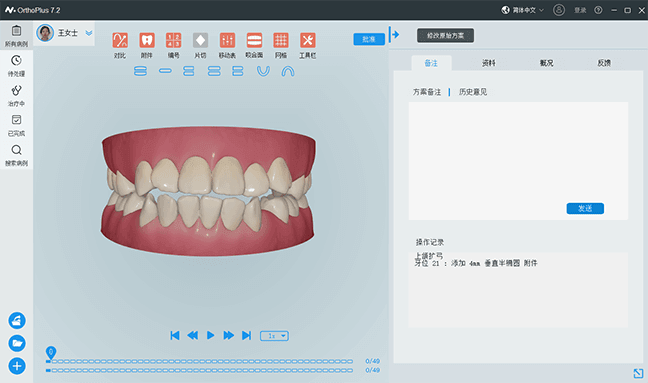The image size is (648, 383).
Task: Select the lower arch U-shaped view icon
Action: 263,71
